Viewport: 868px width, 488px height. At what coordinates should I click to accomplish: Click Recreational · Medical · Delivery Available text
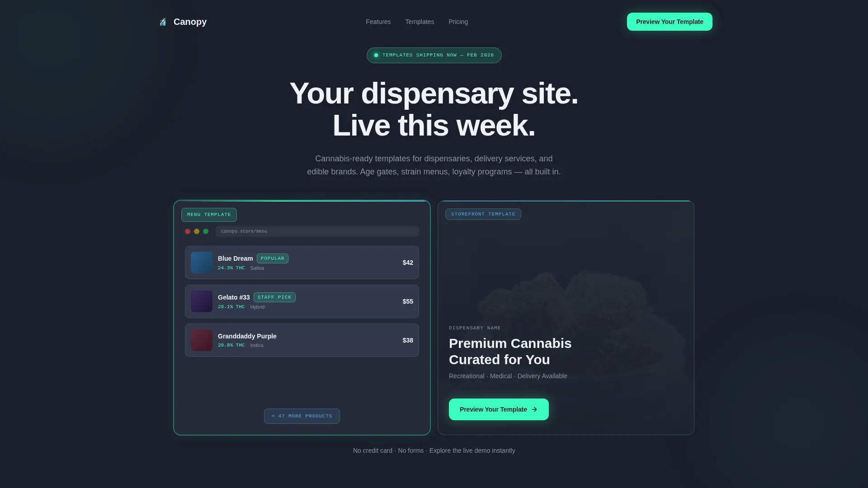point(508,376)
